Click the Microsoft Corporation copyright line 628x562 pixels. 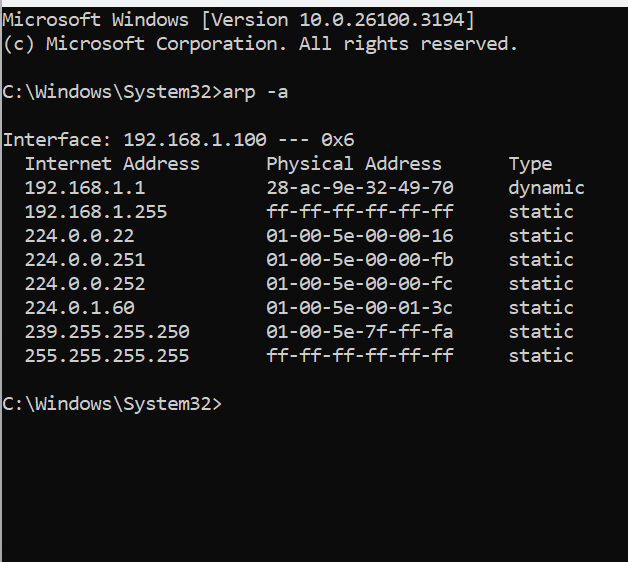pos(260,44)
